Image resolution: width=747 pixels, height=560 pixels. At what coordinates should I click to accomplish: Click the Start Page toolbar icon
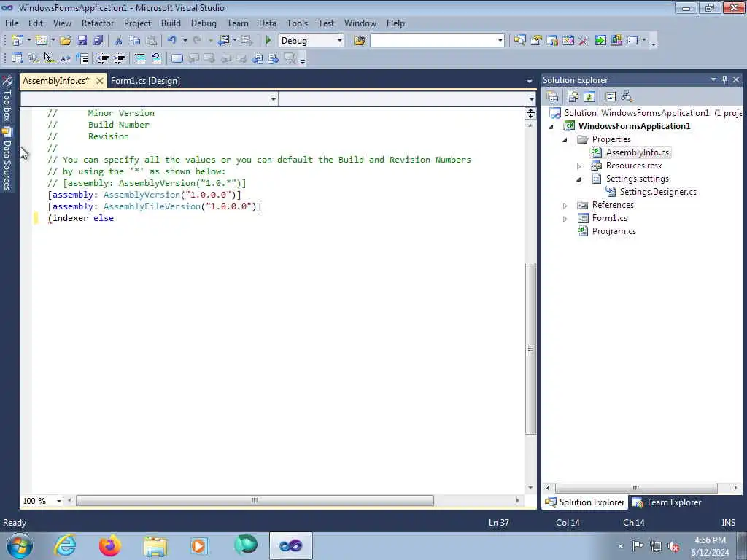point(600,41)
